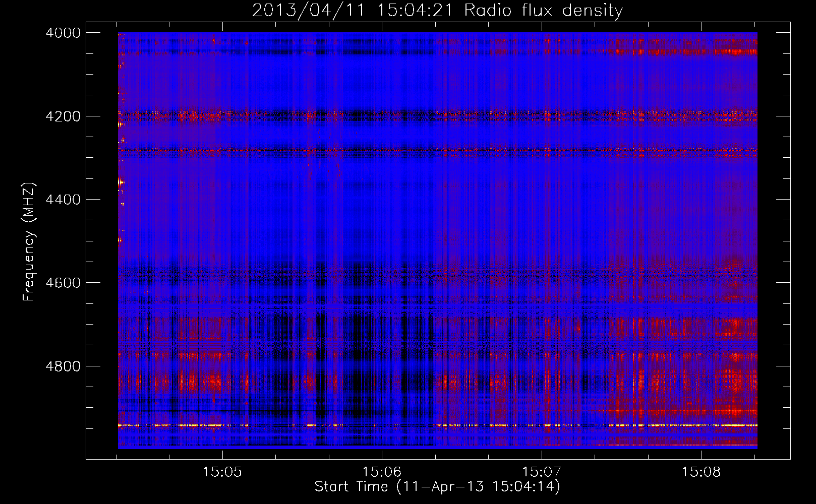Viewport: 816px width, 504px height.
Task: Click the 'Frequency (MHZ)' axis label
Action: click(x=29, y=242)
